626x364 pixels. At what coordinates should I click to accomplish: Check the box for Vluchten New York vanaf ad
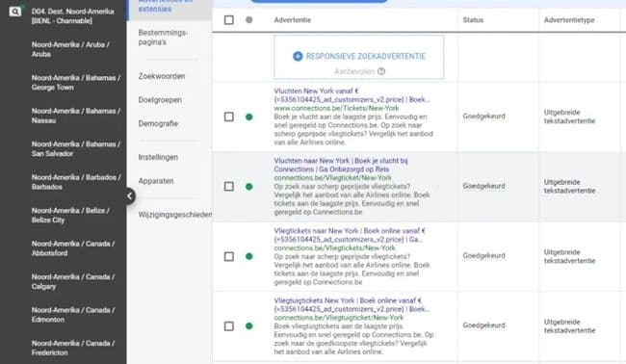(229, 117)
